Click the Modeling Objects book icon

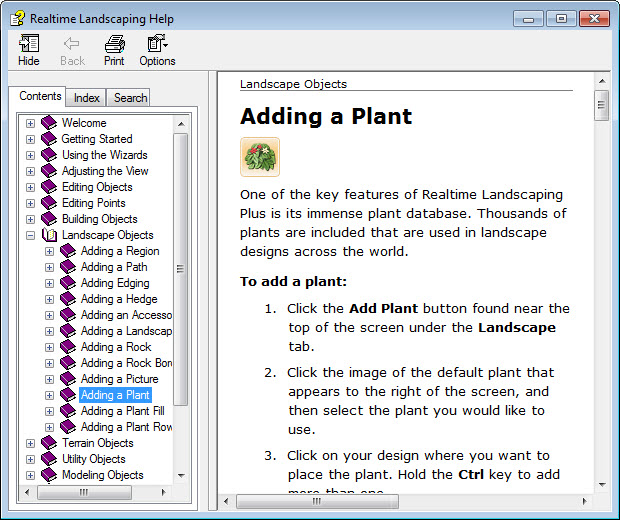[49, 475]
